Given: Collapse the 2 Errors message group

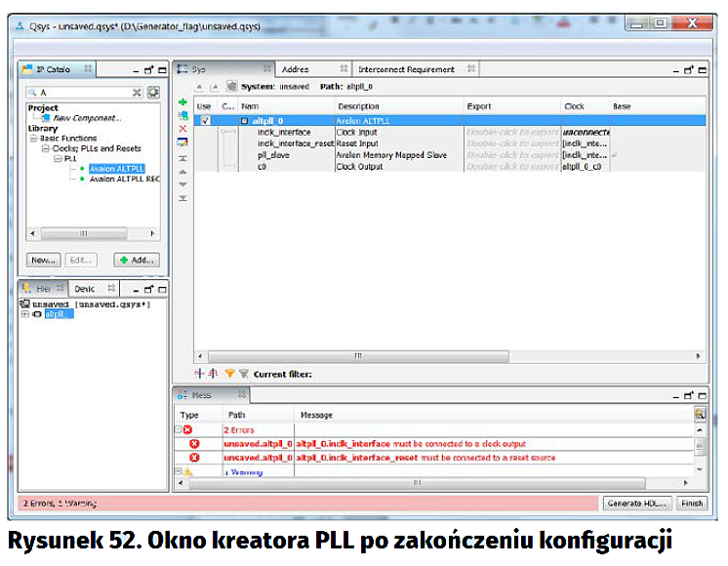Looking at the screenshot, I should click(x=178, y=429).
